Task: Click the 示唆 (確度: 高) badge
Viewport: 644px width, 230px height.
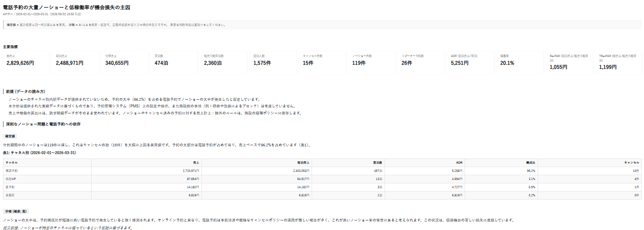Action: tap(16, 211)
